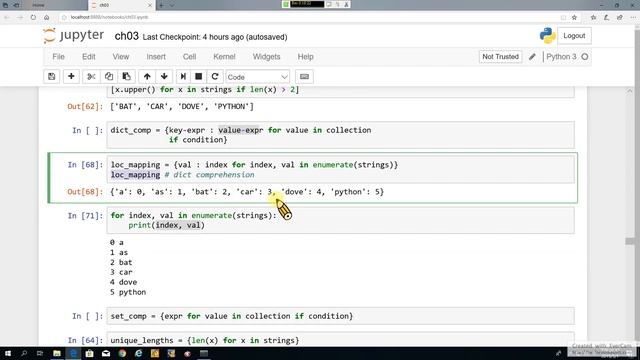The image size is (640, 360).
Task: Go to the browser home page
Action: (47, 17)
